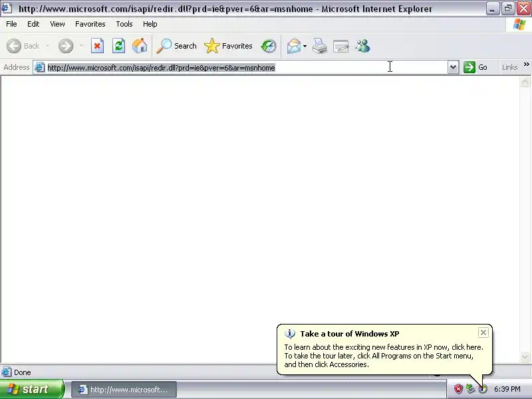Image resolution: width=532 pixels, height=399 pixels.
Task: Click the page icon in address bar
Action: tap(40, 67)
